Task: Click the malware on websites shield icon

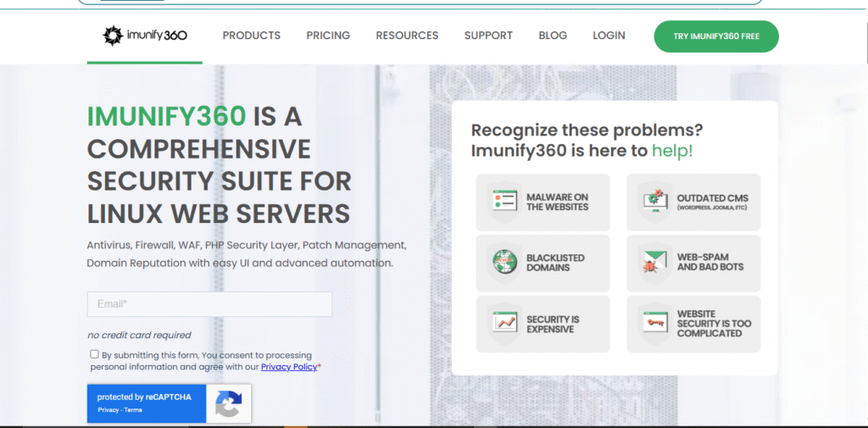Action: pos(504,202)
